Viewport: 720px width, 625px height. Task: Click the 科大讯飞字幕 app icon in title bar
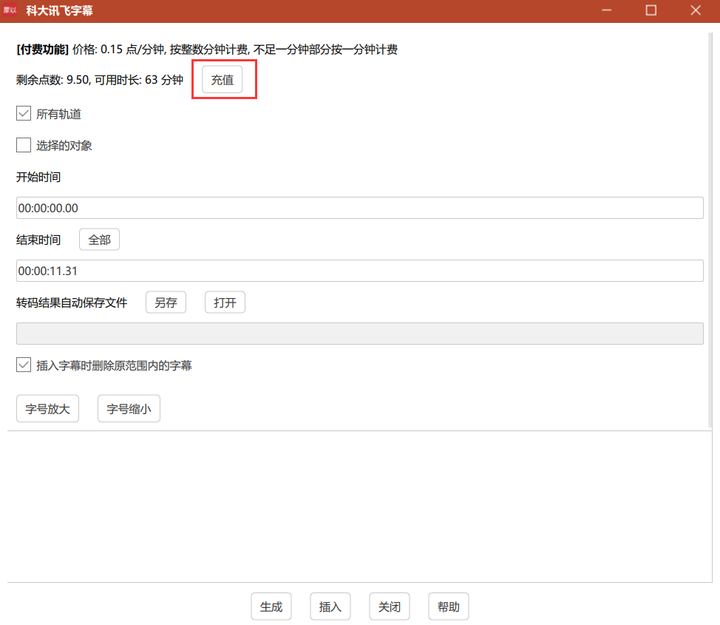point(10,10)
